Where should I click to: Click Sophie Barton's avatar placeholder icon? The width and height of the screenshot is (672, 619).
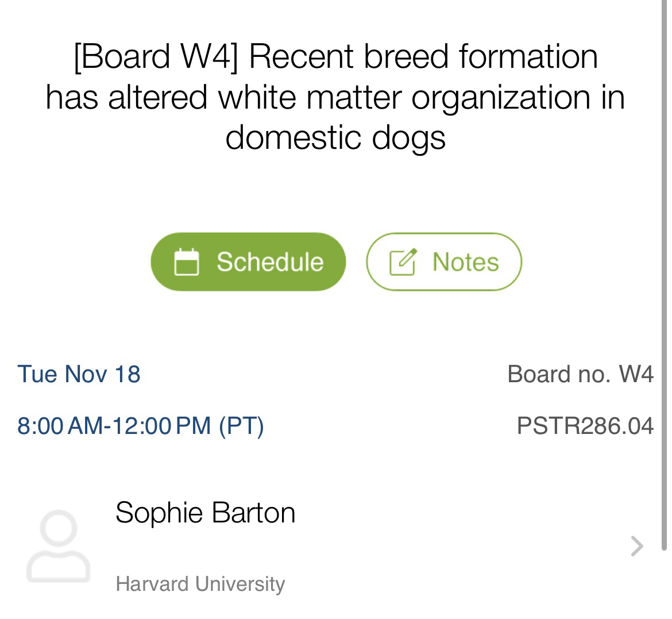tap(58, 545)
